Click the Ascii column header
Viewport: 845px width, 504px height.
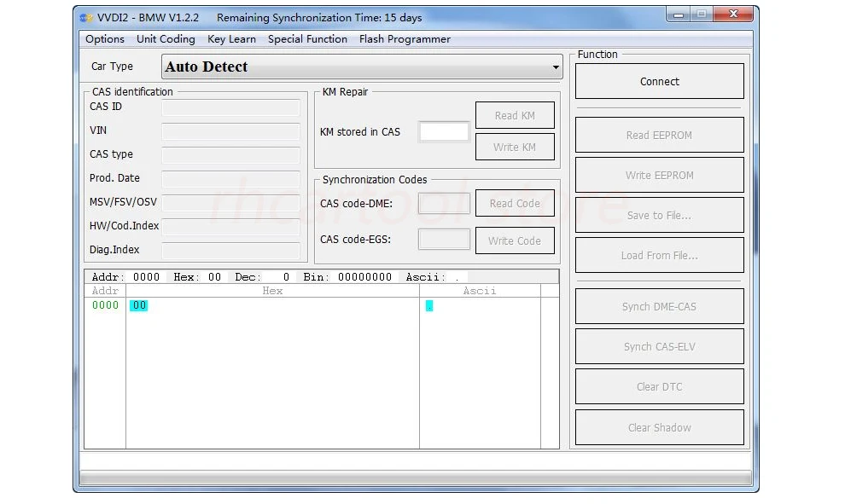tap(480, 291)
